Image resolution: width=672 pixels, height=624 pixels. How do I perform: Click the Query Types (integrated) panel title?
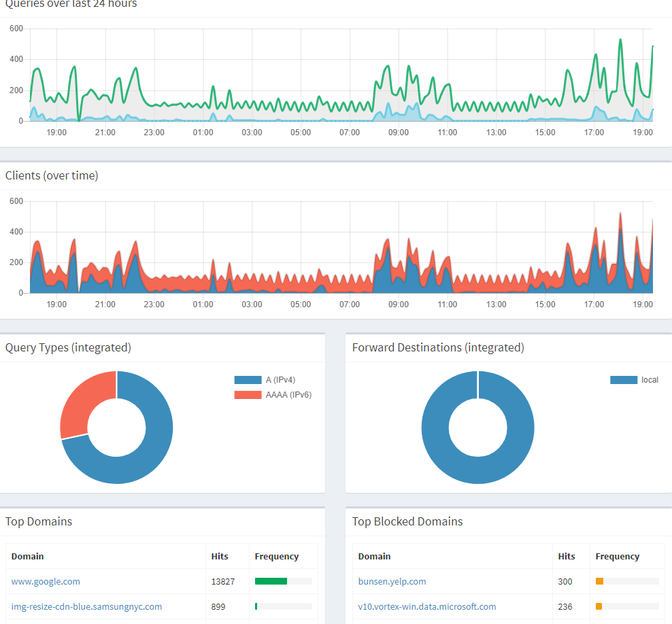pos(68,347)
